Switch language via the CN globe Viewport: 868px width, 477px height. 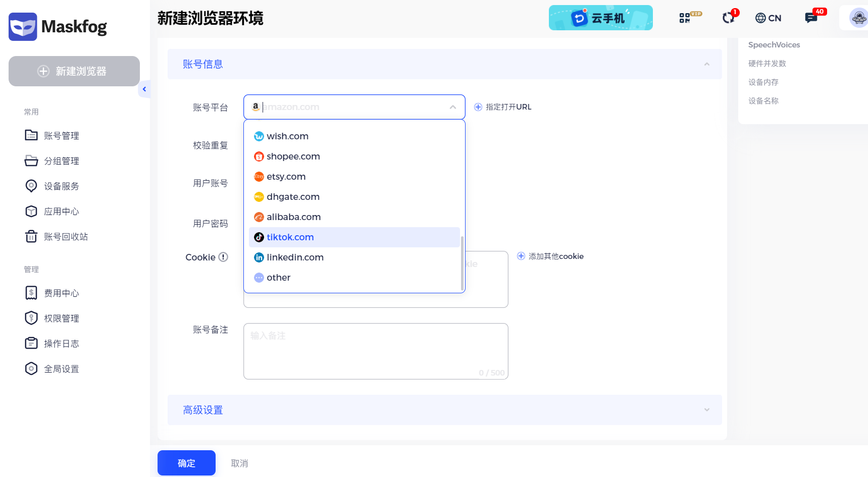point(768,18)
